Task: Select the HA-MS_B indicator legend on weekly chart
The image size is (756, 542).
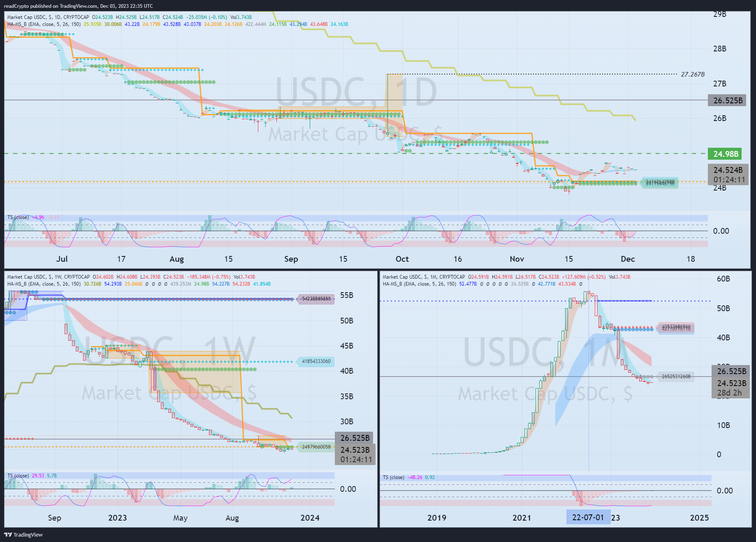Action: [x=44, y=284]
